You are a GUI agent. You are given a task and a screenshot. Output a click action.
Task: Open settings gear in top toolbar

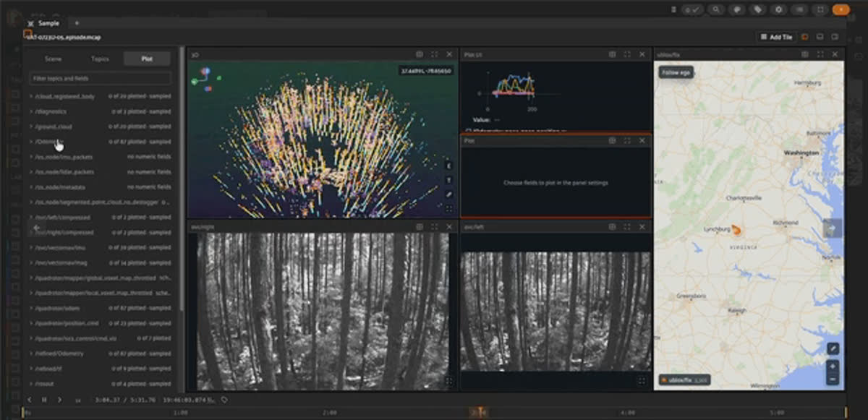coord(779,9)
